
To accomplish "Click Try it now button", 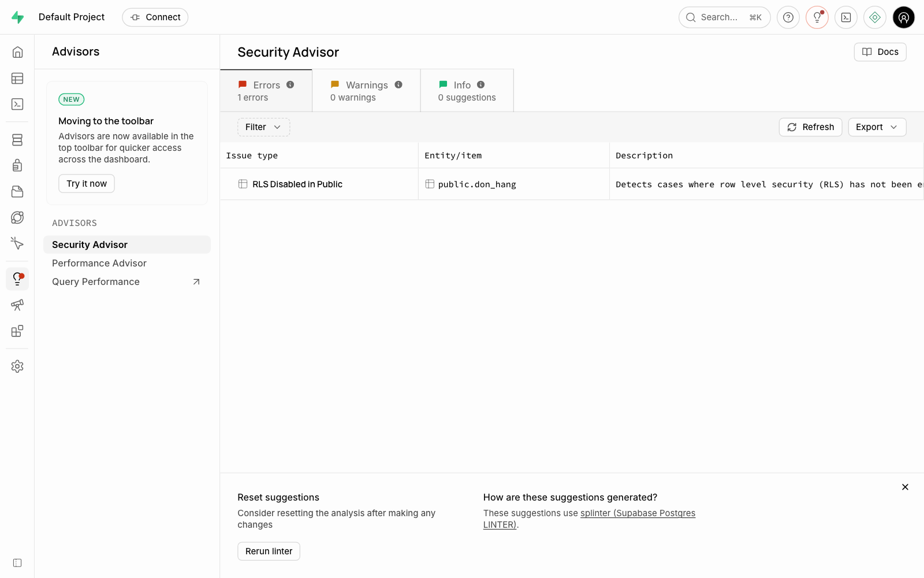I will [x=87, y=183].
